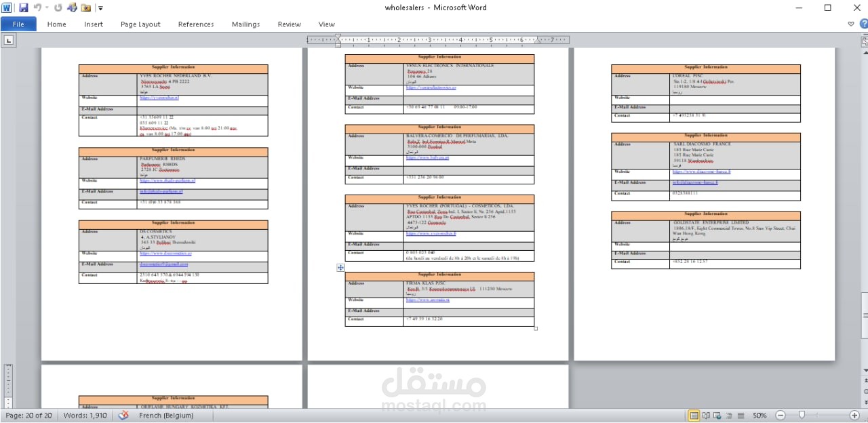Click the tab stop selector button
Viewport: 868px width, 423px height.
[x=9, y=40]
